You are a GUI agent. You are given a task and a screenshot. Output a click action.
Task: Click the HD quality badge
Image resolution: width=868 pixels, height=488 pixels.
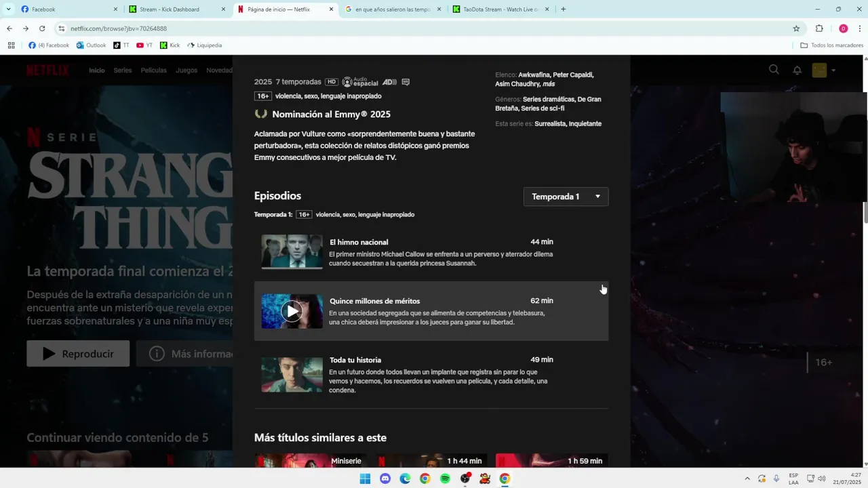pyautogui.click(x=331, y=82)
